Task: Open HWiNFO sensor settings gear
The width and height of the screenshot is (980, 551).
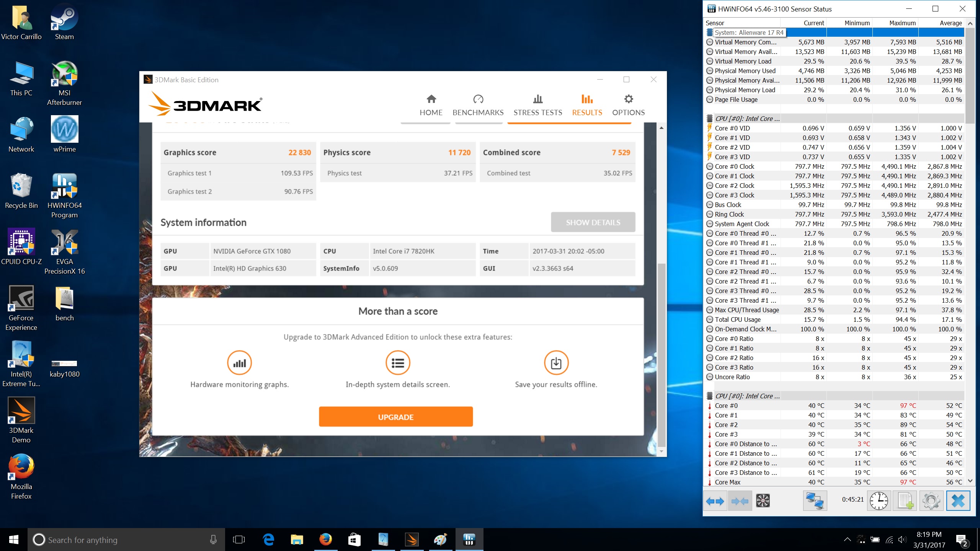Action: [931, 501]
